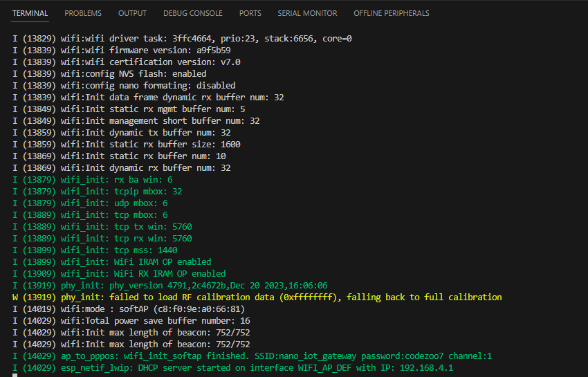
Task: Click the 'wifi_init: WiFi IRAM OP enabled' line
Action: coord(112,262)
